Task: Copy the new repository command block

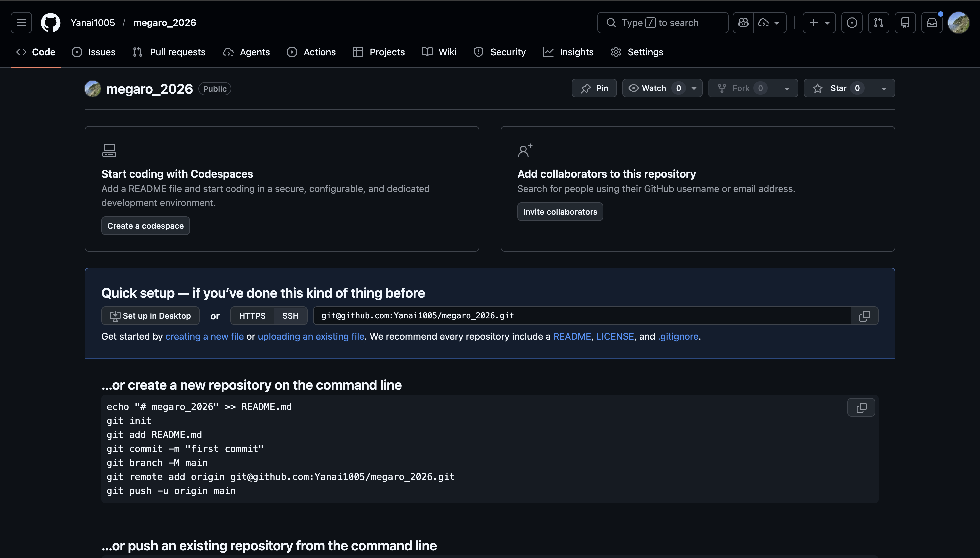Action: point(861,407)
